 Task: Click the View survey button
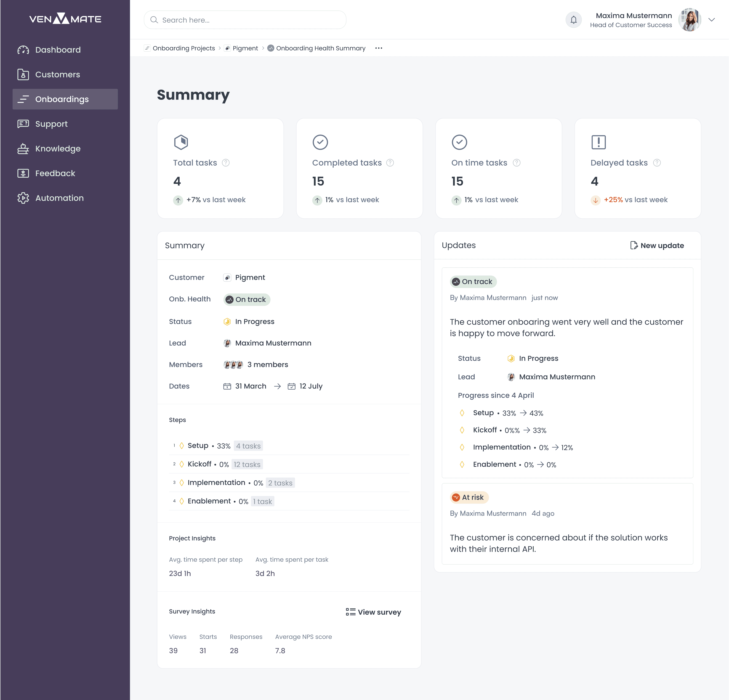pyautogui.click(x=373, y=612)
